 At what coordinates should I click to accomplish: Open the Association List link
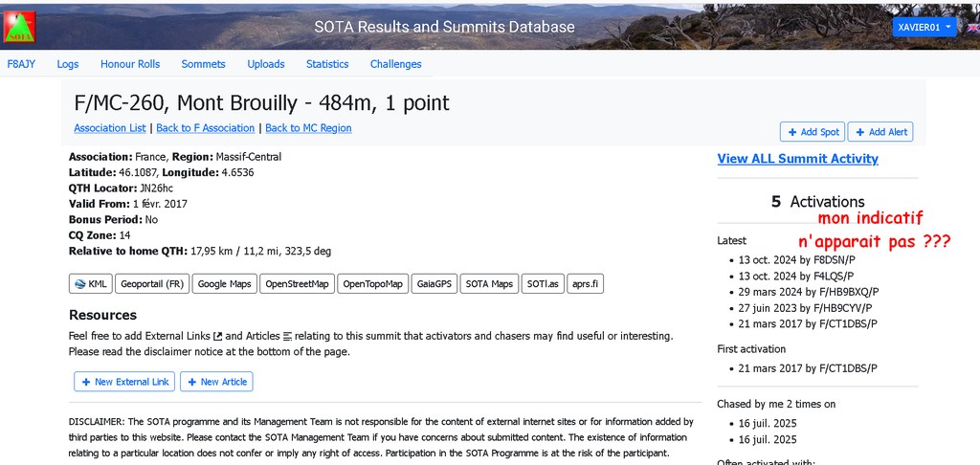coord(110,128)
